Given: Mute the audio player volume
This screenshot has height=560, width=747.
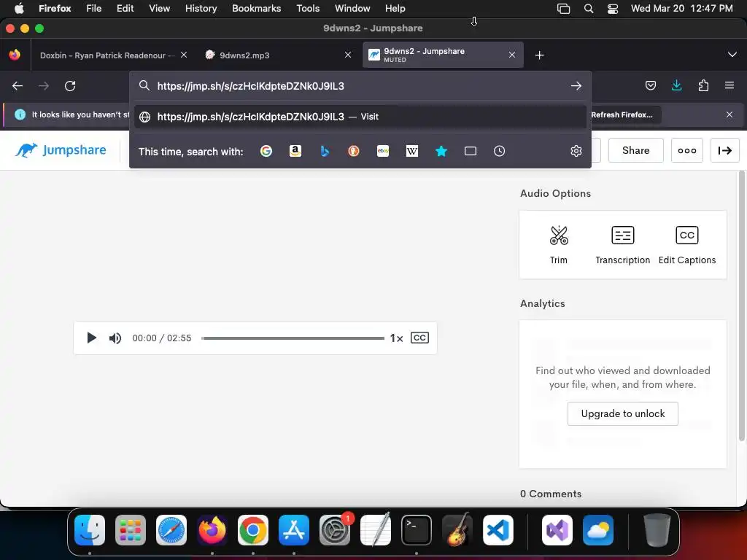Looking at the screenshot, I should pyautogui.click(x=115, y=338).
